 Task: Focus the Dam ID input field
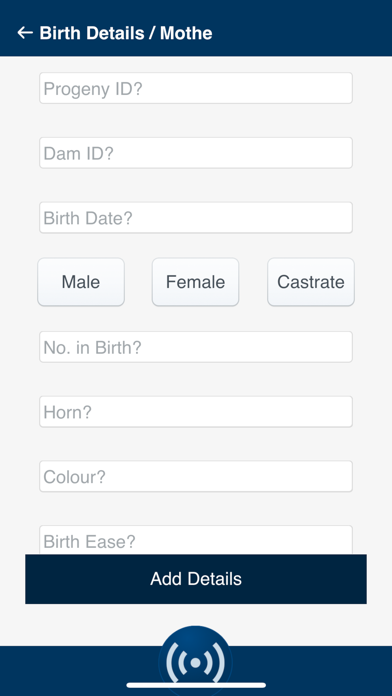point(196,153)
